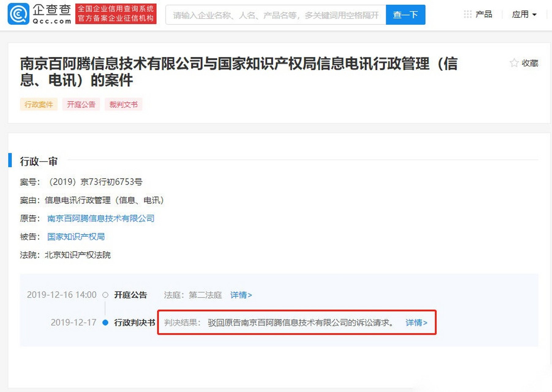Click the Qcc.com logo icon
The width and height of the screenshot is (552, 392).
[18, 14]
